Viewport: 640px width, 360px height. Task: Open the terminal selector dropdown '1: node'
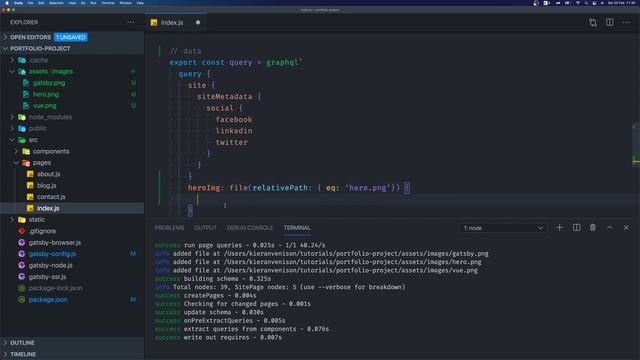503,228
